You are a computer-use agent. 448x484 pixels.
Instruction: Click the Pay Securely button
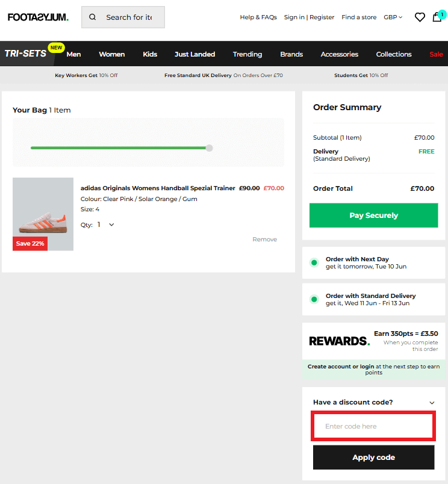373,215
